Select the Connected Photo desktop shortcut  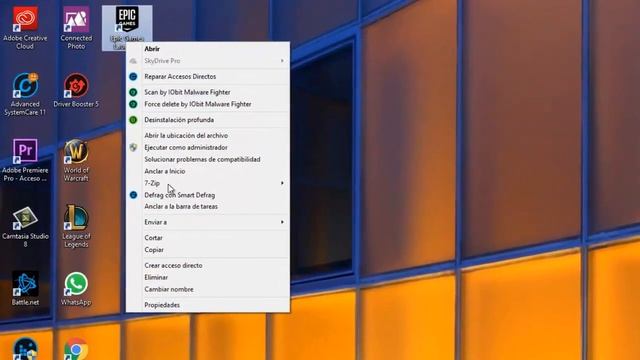76,27
